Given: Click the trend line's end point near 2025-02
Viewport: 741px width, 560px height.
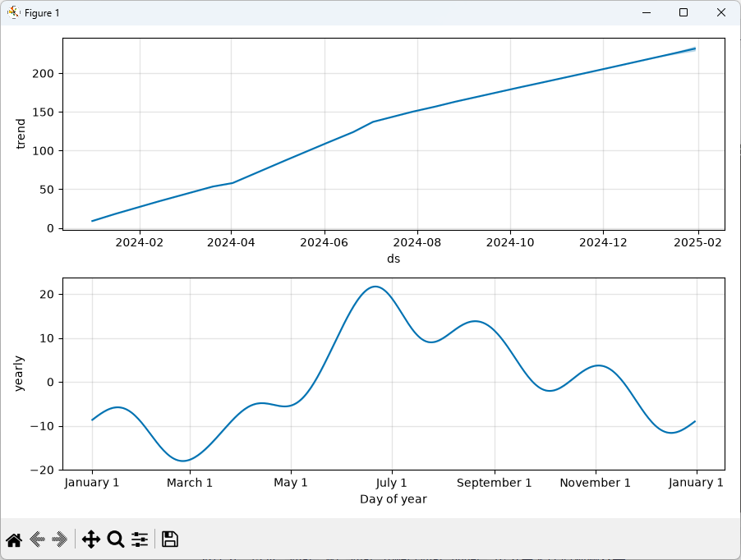Looking at the screenshot, I should pos(695,48).
